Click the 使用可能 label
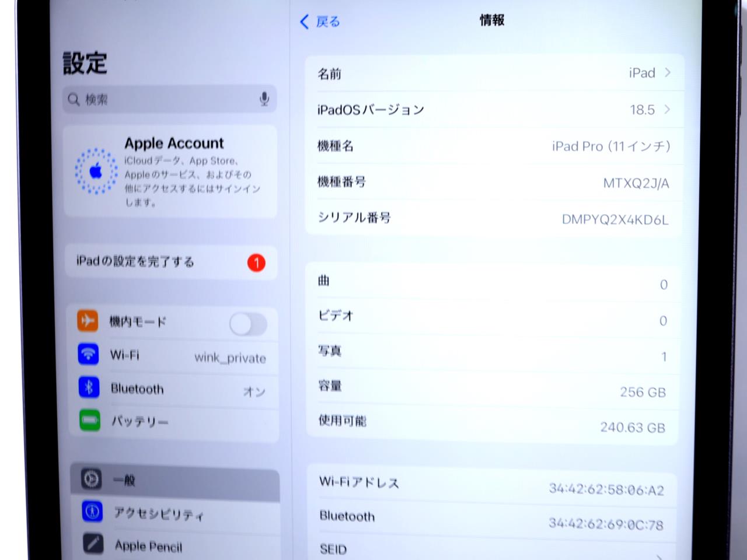The width and height of the screenshot is (747, 560). 342,420
